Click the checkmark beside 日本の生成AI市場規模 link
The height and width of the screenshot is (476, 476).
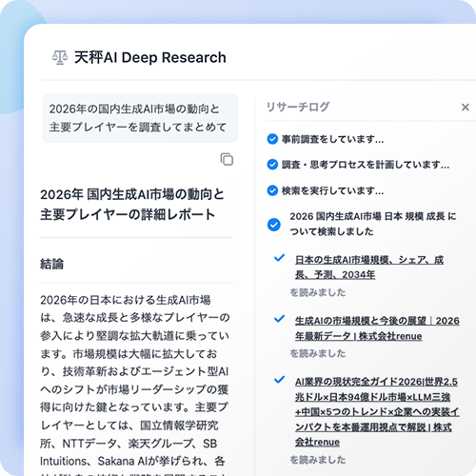pos(279,258)
